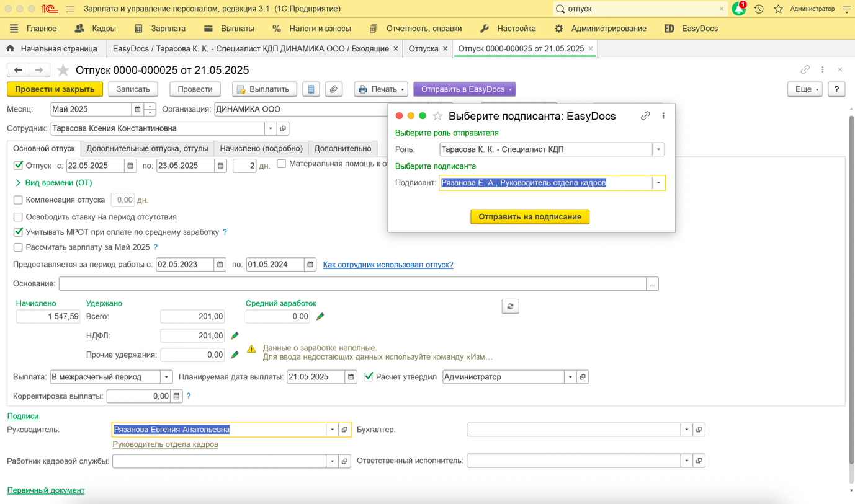The image size is (855, 504).
Task: Open the Выплата dropdown list
Action: point(166,377)
